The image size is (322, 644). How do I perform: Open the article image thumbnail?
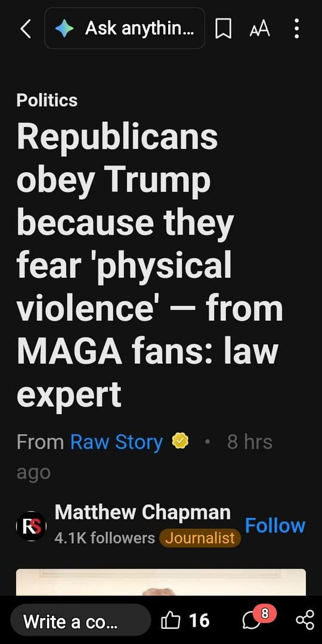coord(161,582)
